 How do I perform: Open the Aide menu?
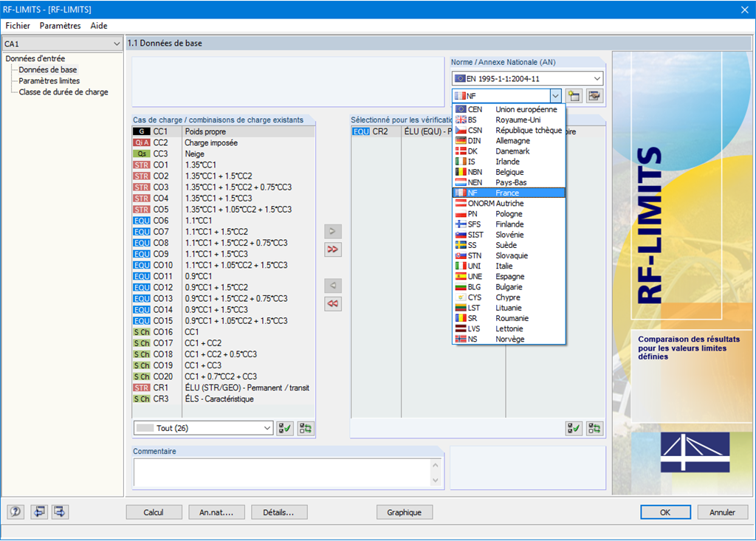(99, 26)
